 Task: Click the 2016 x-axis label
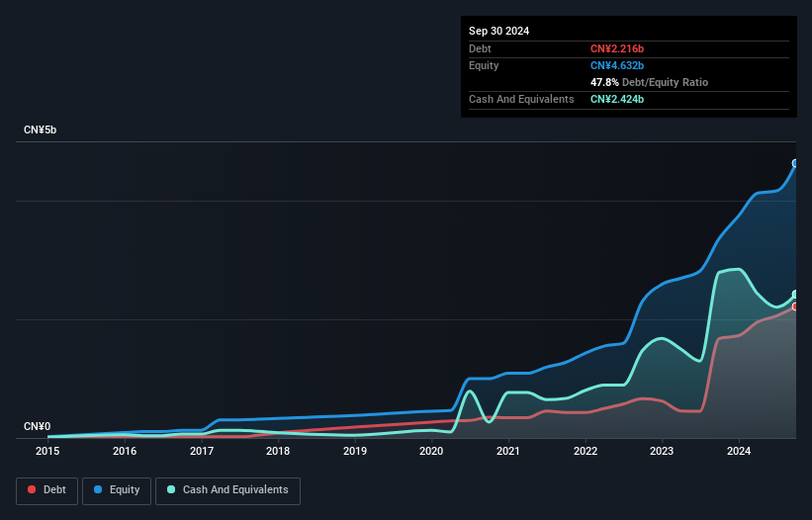point(125,451)
